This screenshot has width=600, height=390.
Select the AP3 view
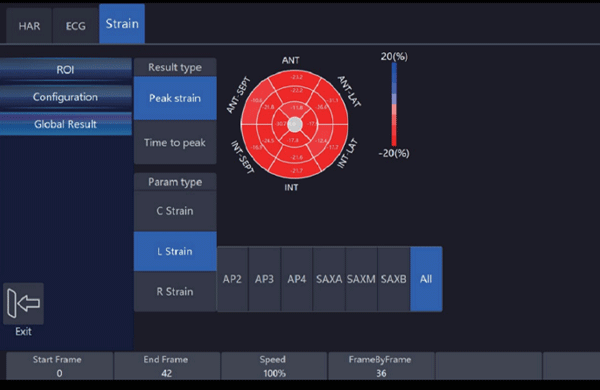(264, 279)
